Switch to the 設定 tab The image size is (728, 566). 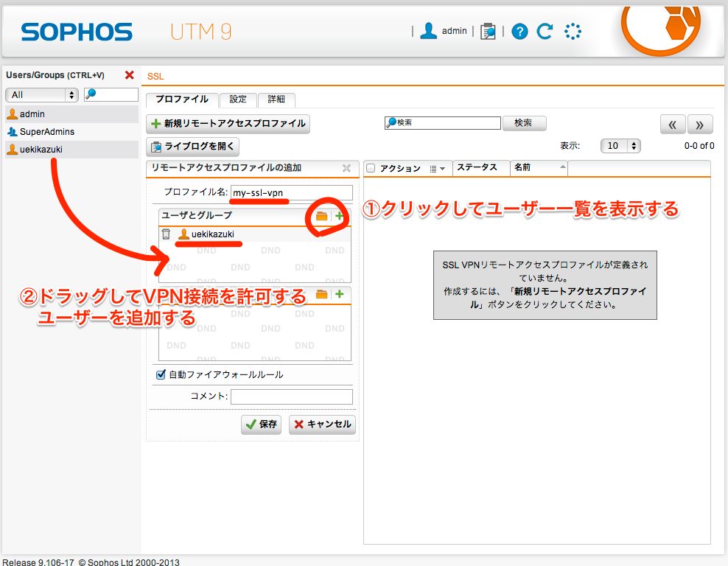tap(238, 99)
